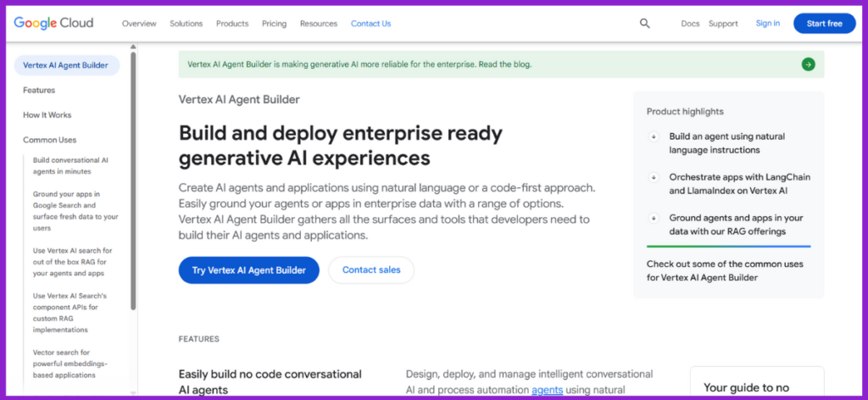868x400 pixels.
Task: Click the Read the blog announcement banner text
Action: (x=359, y=64)
